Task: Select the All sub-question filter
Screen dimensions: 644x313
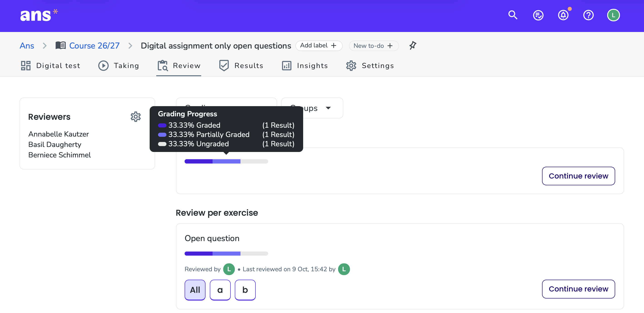Action: click(195, 290)
